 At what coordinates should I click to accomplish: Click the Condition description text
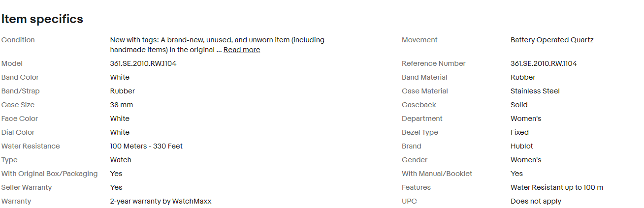click(x=217, y=40)
